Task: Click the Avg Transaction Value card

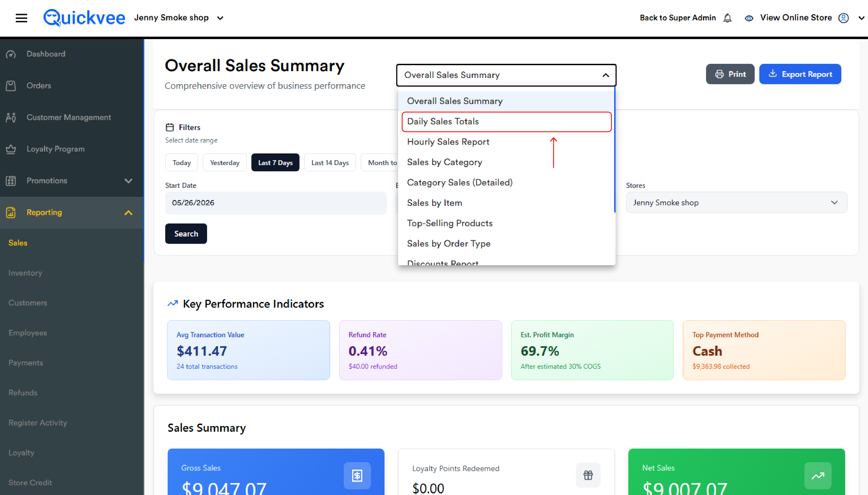Action: [x=248, y=350]
